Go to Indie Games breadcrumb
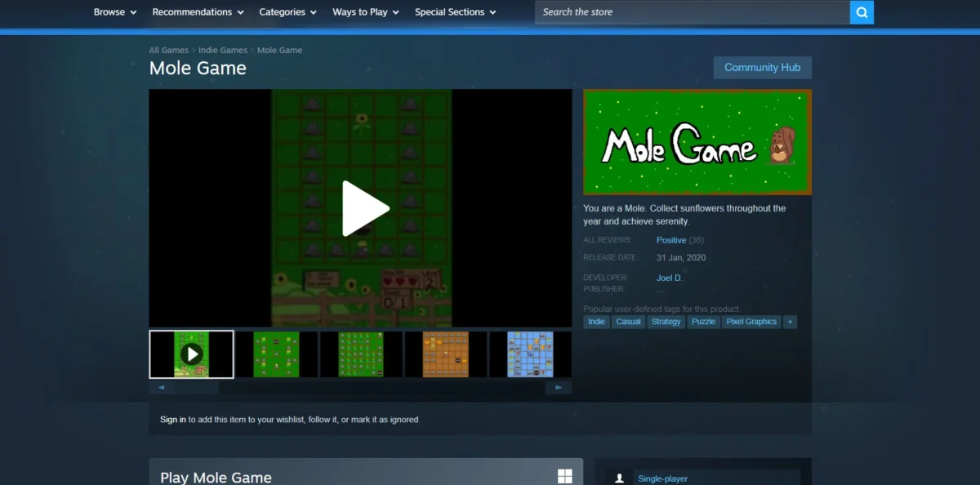Screen dimensions: 980x485 (223, 50)
